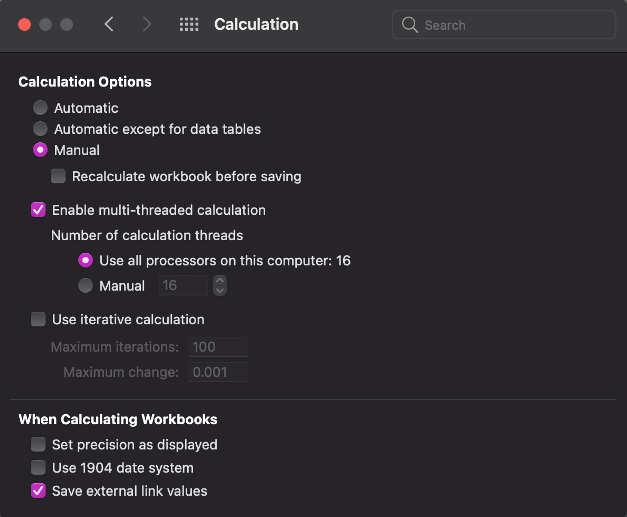Enable Use iterative calculation
Image resolution: width=627 pixels, height=517 pixels.
coord(38,320)
